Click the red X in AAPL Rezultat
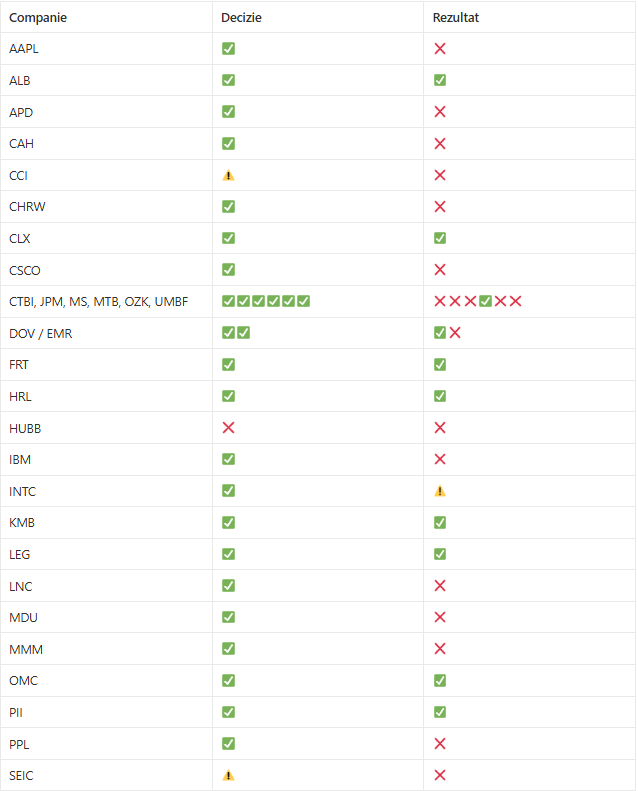638x791 pixels. [x=440, y=49]
